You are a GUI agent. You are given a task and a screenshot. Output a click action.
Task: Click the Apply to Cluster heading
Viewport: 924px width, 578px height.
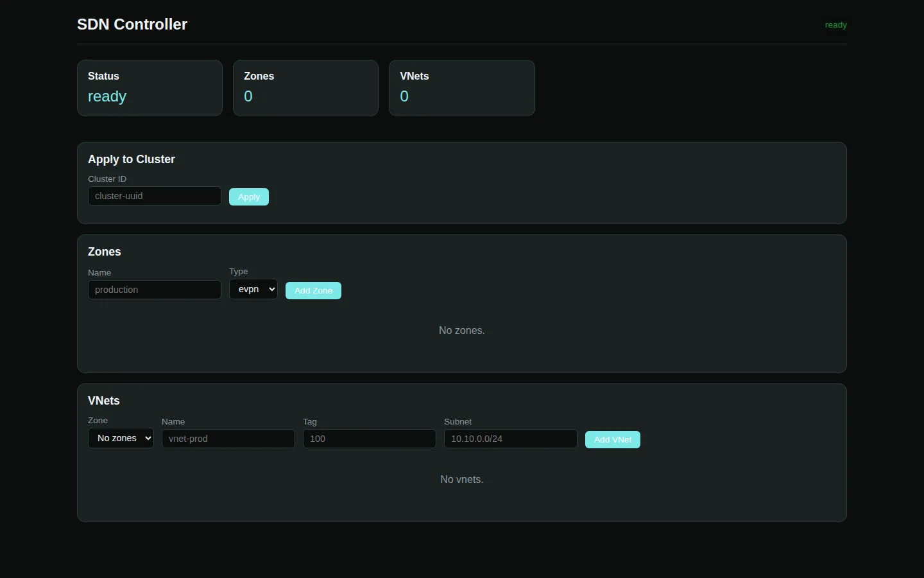[x=132, y=159]
